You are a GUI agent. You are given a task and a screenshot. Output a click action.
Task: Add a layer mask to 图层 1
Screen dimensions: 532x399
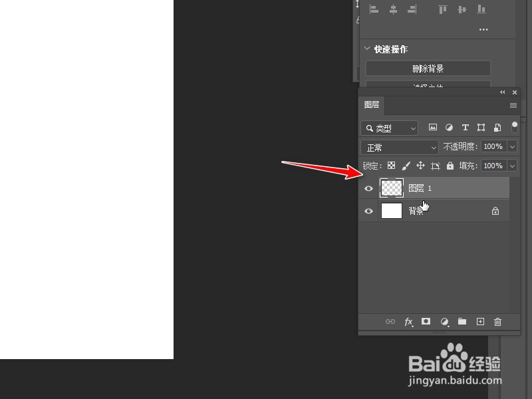(426, 322)
